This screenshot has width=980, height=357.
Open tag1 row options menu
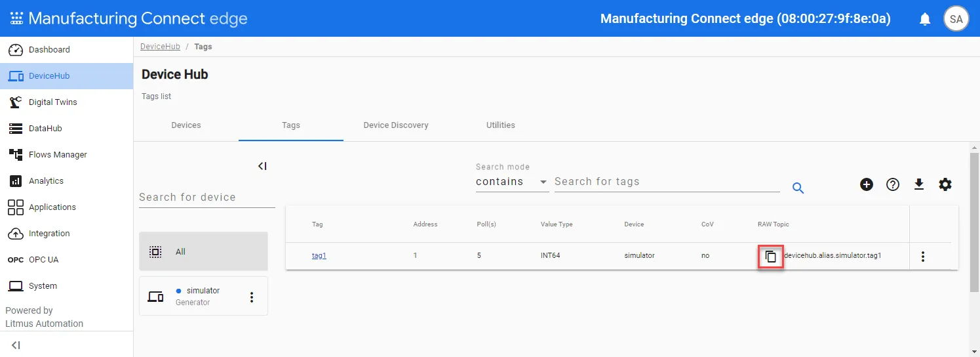pos(923,257)
